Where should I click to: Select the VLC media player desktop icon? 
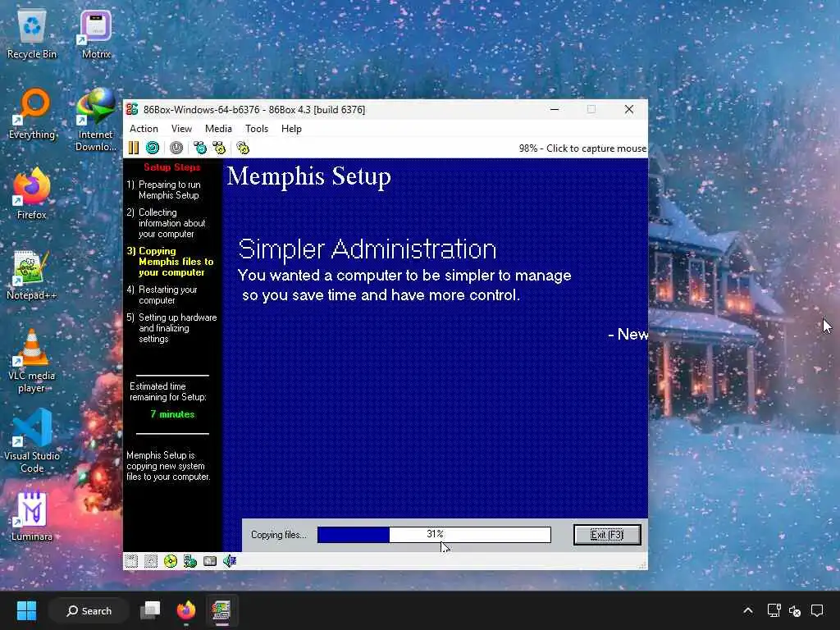pos(32,362)
